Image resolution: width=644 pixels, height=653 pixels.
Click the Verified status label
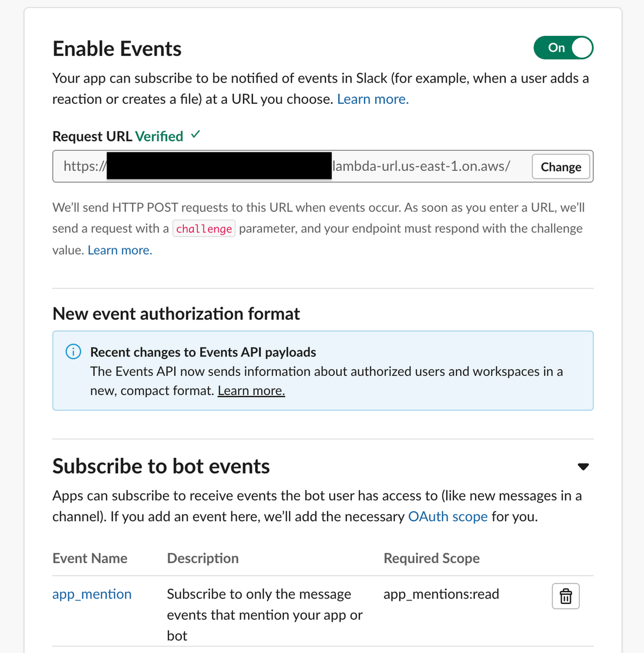pos(159,136)
